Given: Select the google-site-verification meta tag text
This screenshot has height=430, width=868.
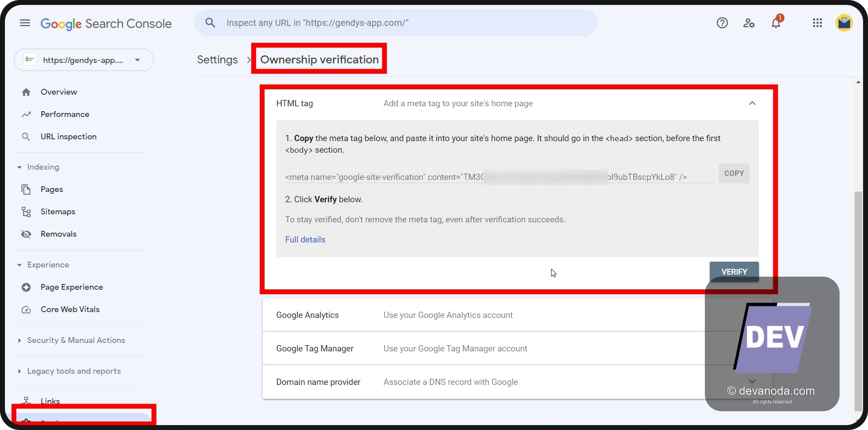Looking at the screenshot, I should click(486, 177).
